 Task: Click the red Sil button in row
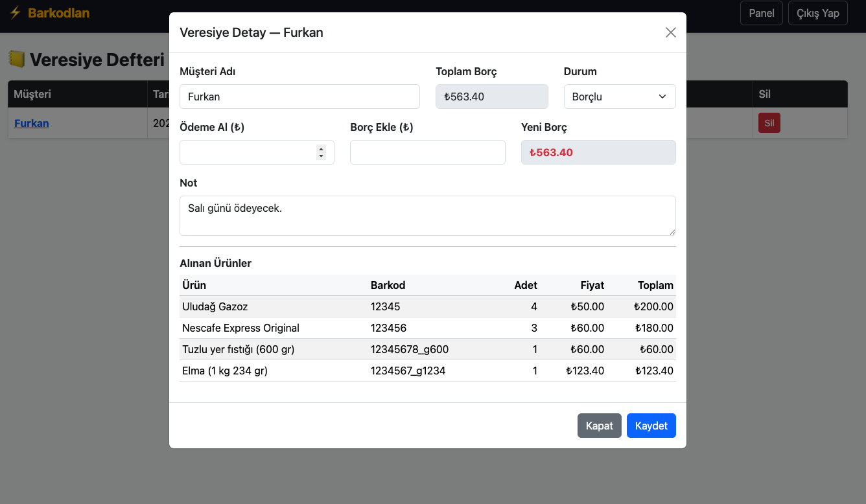769,123
